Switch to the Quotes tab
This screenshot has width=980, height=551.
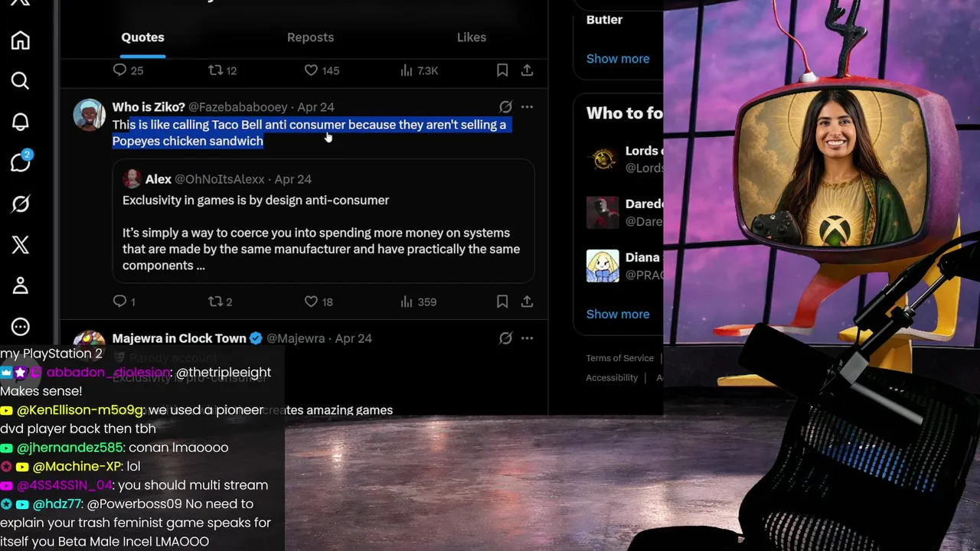pos(142,37)
